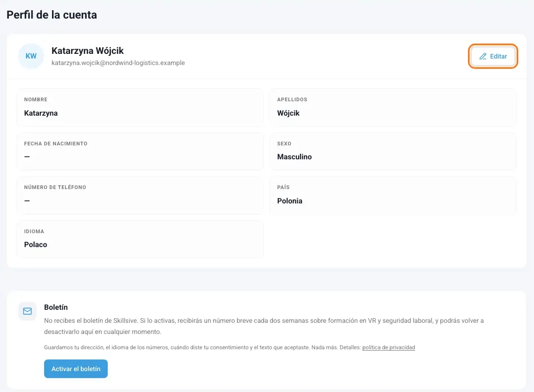
Task: Click the KW avatar circle
Action: pyautogui.click(x=31, y=56)
